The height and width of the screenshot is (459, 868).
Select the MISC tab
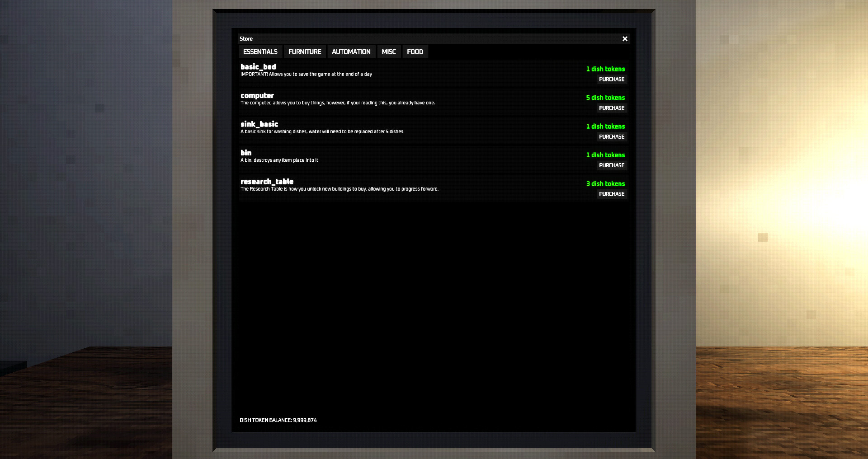coord(388,52)
